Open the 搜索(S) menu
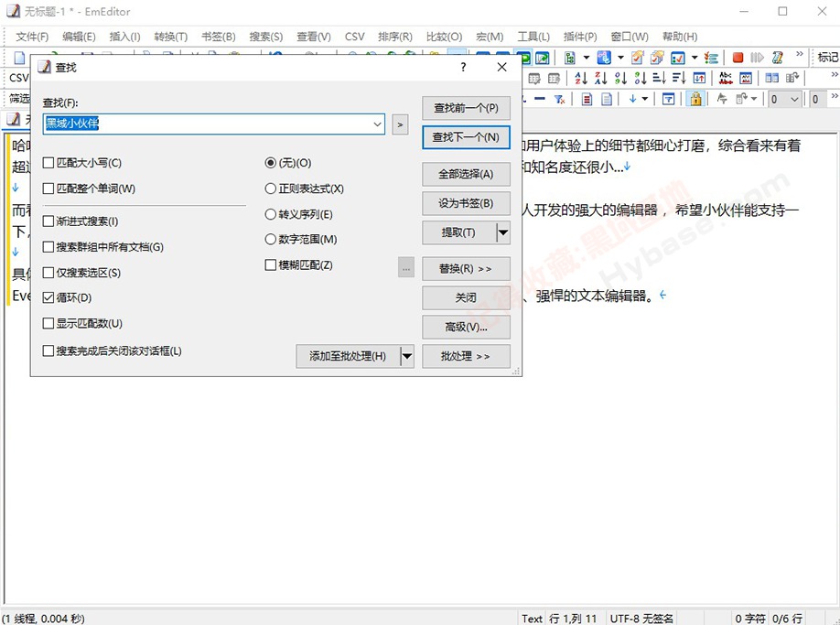Viewport: 840px width, 625px height. point(265,37)
